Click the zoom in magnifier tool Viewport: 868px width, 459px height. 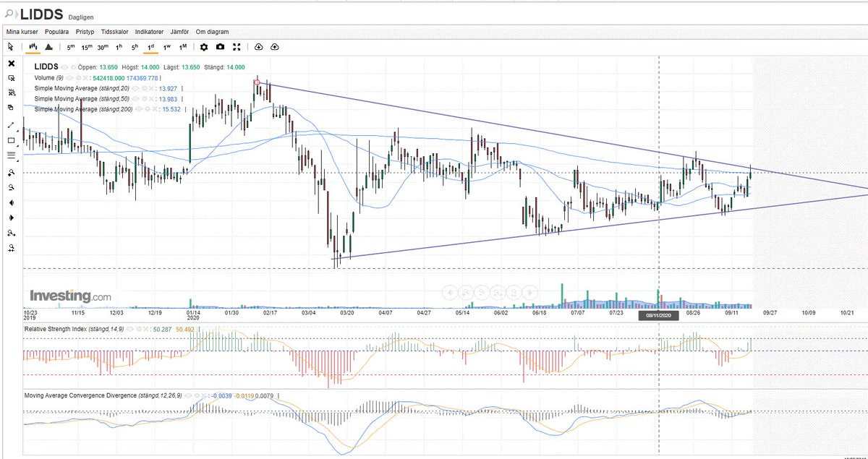(11, 172)
